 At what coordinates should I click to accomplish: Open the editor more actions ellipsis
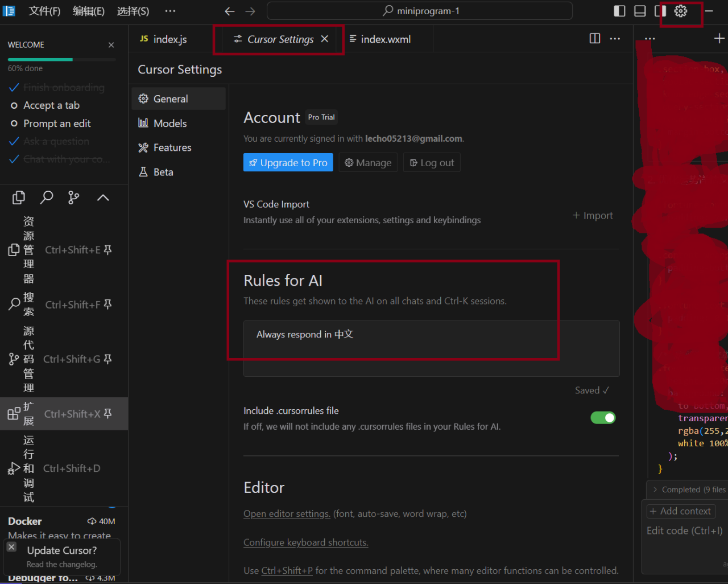pyautogui.click(x=615, y=39)
